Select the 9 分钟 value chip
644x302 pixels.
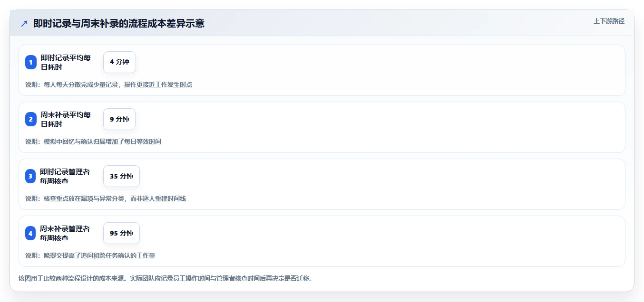click(x=119, y=119)
